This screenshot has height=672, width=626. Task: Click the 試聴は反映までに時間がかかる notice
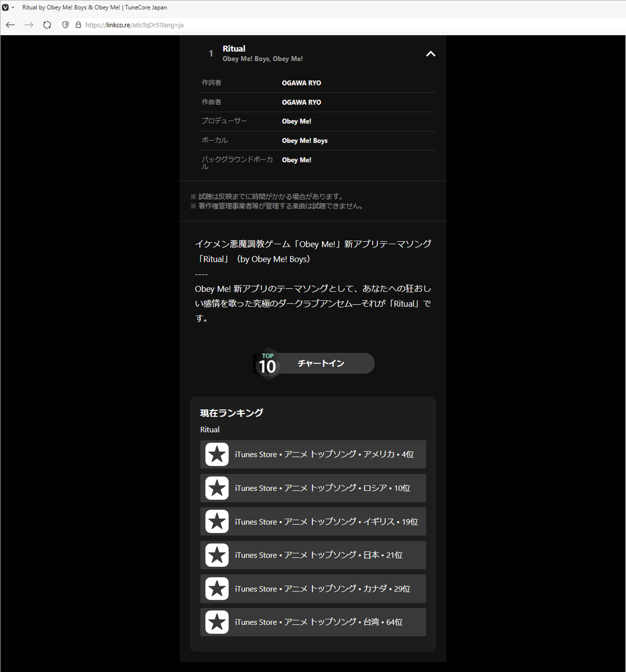point(267,197)
